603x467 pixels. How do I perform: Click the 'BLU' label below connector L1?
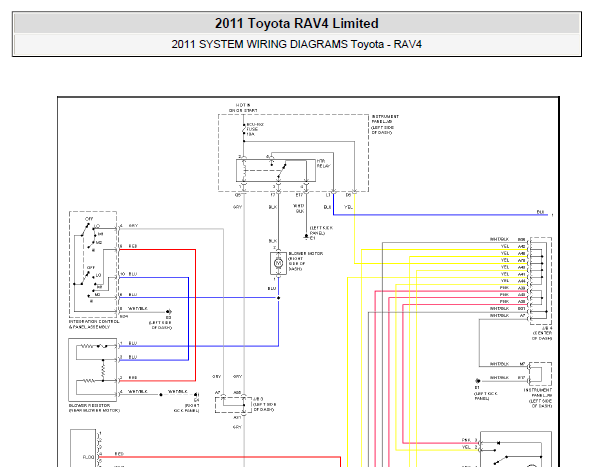click(327, 207)
